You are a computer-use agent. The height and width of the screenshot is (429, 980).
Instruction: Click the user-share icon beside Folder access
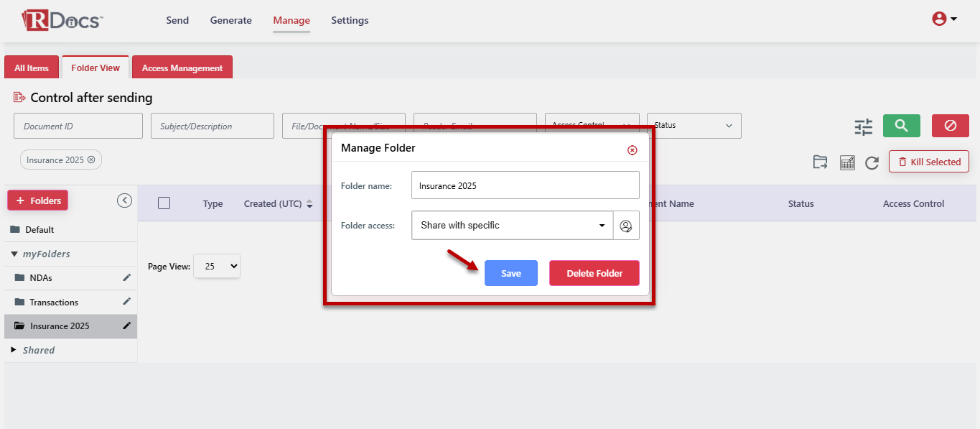626,226
